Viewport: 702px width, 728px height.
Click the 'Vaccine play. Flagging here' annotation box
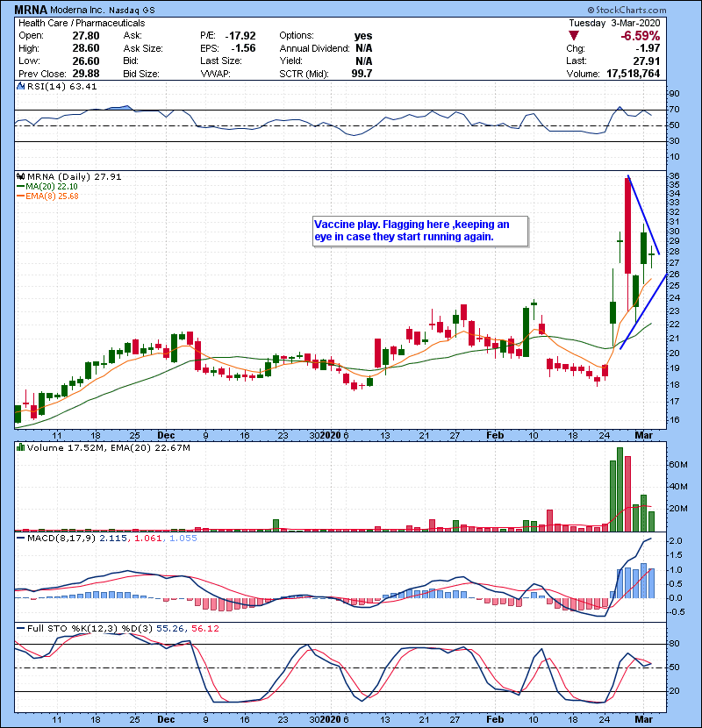point(420,231)
